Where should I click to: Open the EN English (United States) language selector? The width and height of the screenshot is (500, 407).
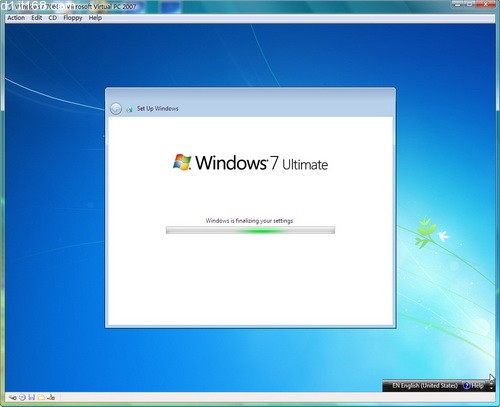(425, 386)
